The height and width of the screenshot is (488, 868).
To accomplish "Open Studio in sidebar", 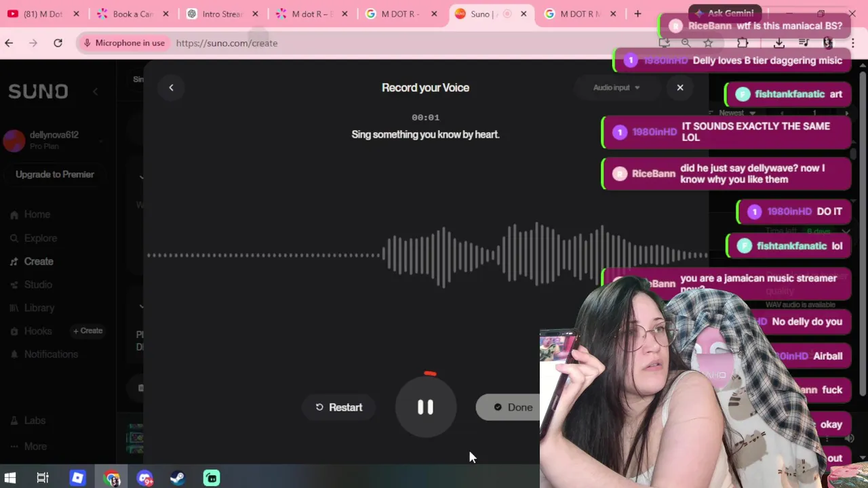I will (x=38, y=285).
